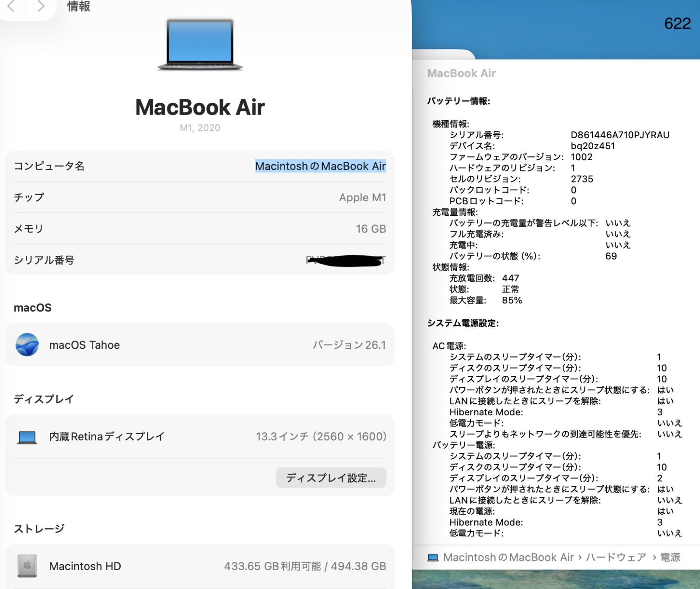Click the battery serial number D861446A710PJYRAU
The width and height of the screenshot is (700, 589).
(x=620, y=135)
